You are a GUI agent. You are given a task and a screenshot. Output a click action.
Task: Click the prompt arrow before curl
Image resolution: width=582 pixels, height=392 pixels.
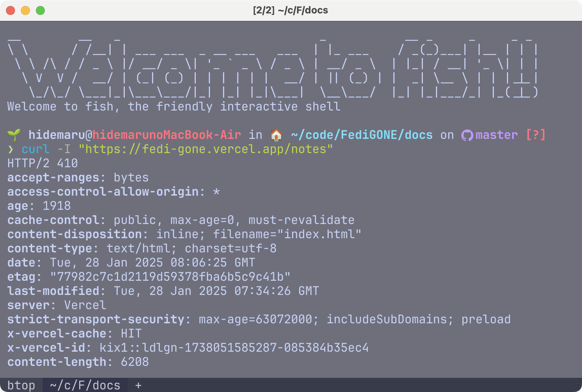11,149
